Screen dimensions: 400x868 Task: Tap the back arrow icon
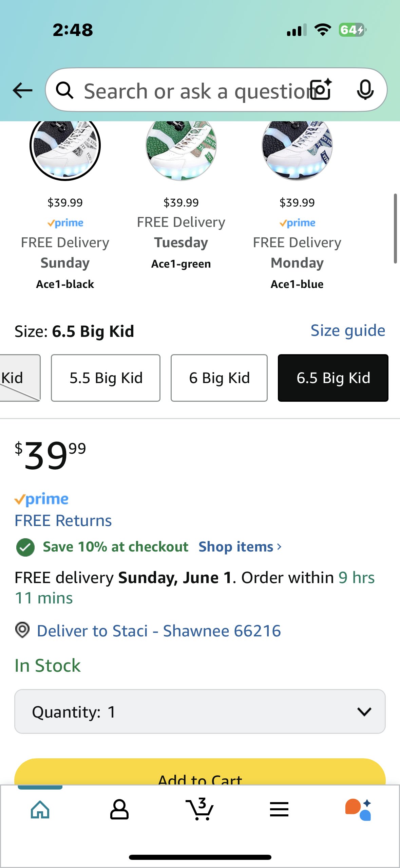pyautogui.click(x=22, y=90)
